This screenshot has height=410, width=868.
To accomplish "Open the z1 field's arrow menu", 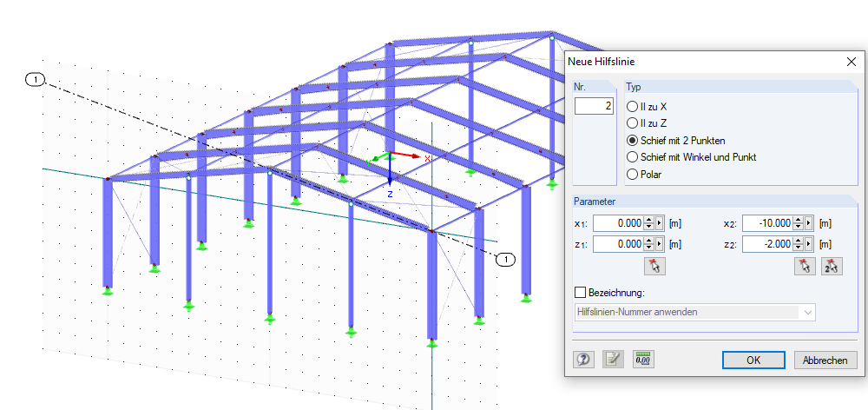I will pyautogui.click(x=659, y=244).
